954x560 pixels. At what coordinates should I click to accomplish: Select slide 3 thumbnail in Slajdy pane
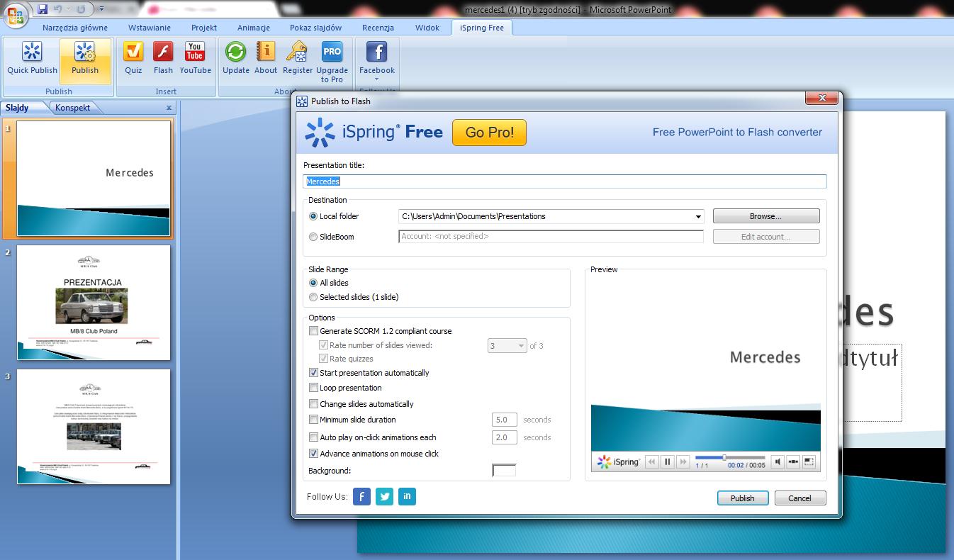94,427
